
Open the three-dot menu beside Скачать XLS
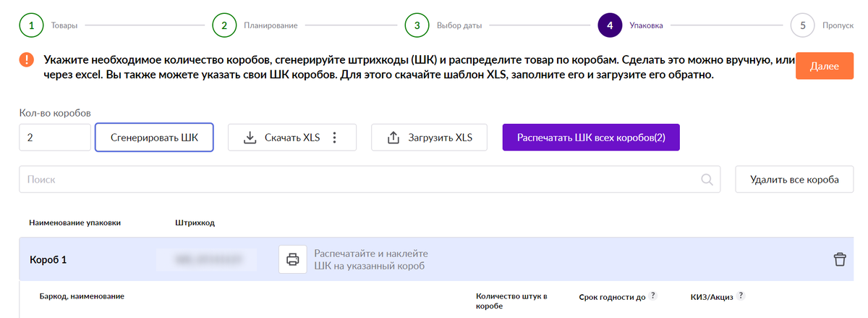point(334,138)
